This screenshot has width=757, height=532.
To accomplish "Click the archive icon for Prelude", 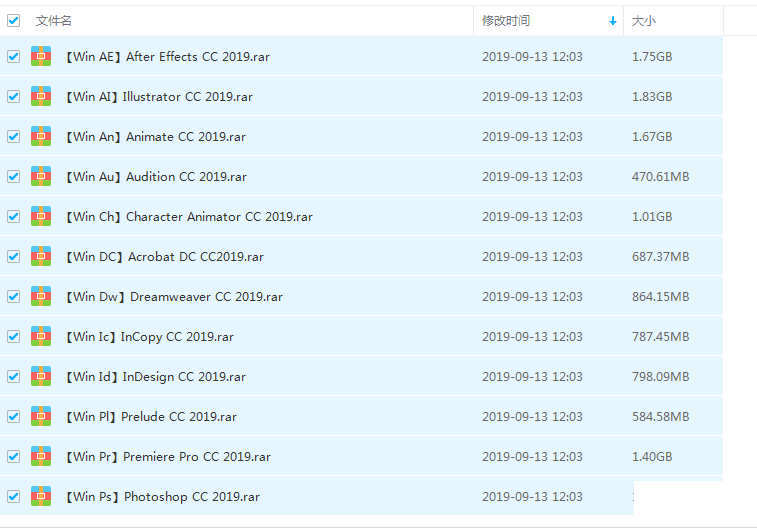I will 41,416.
